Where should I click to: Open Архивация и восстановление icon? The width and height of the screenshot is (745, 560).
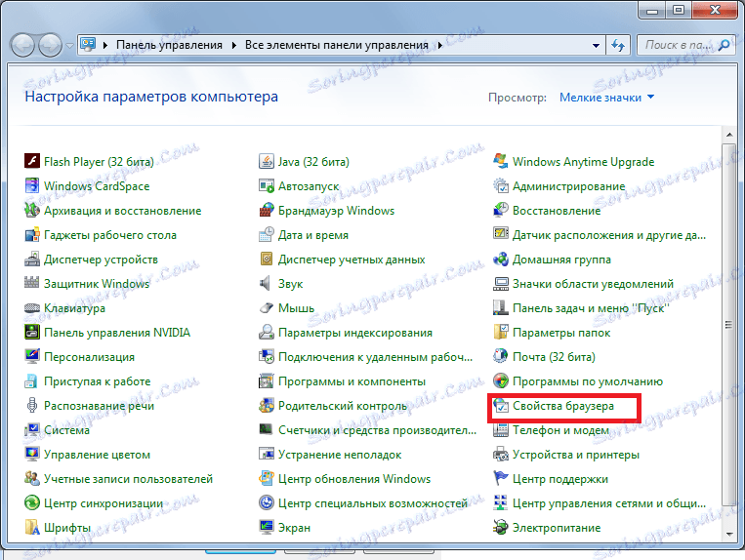32,210
